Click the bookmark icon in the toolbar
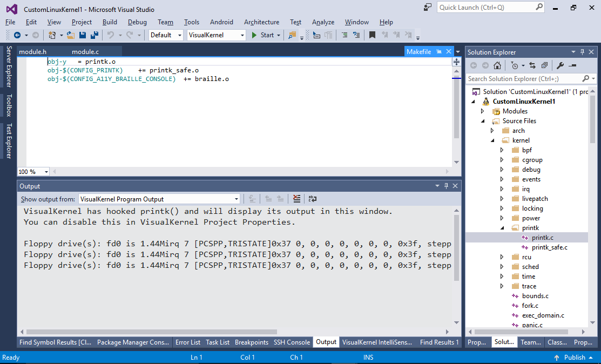 [x=372, y=35]
